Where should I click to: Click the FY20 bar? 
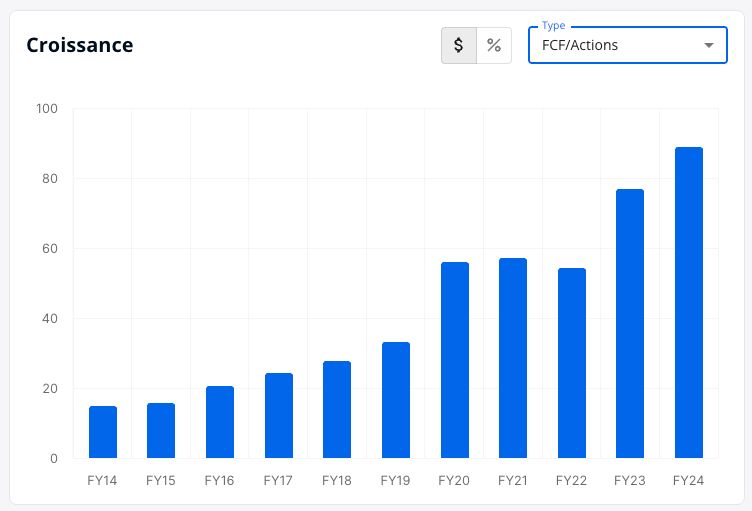coord(455,360)
